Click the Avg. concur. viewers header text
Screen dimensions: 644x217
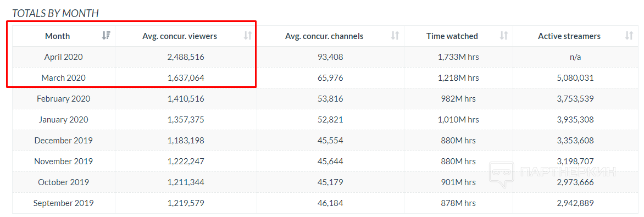click(180, 36)
